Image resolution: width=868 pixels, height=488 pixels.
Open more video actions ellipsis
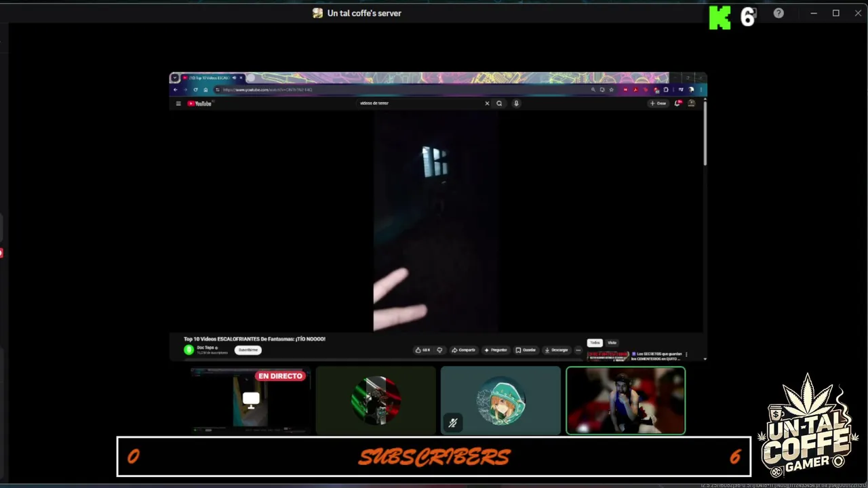click(x=578, y=350)
